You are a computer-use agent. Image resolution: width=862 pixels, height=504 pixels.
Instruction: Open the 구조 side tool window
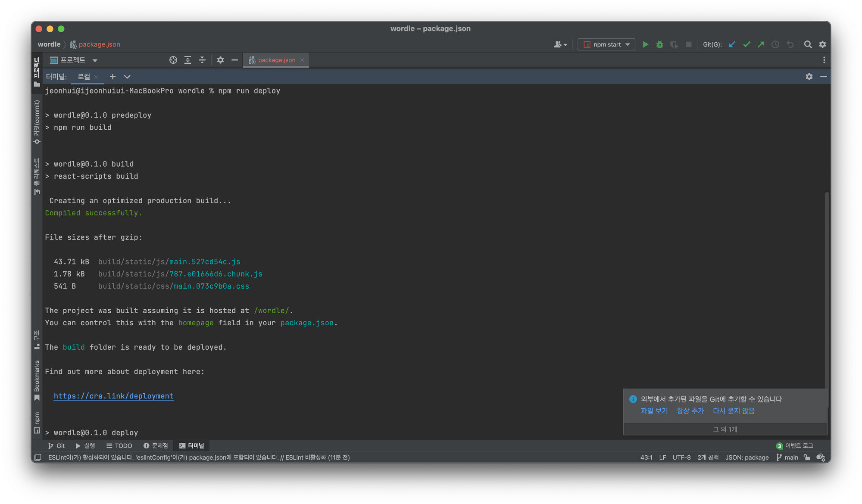click(x=37, y=340)
